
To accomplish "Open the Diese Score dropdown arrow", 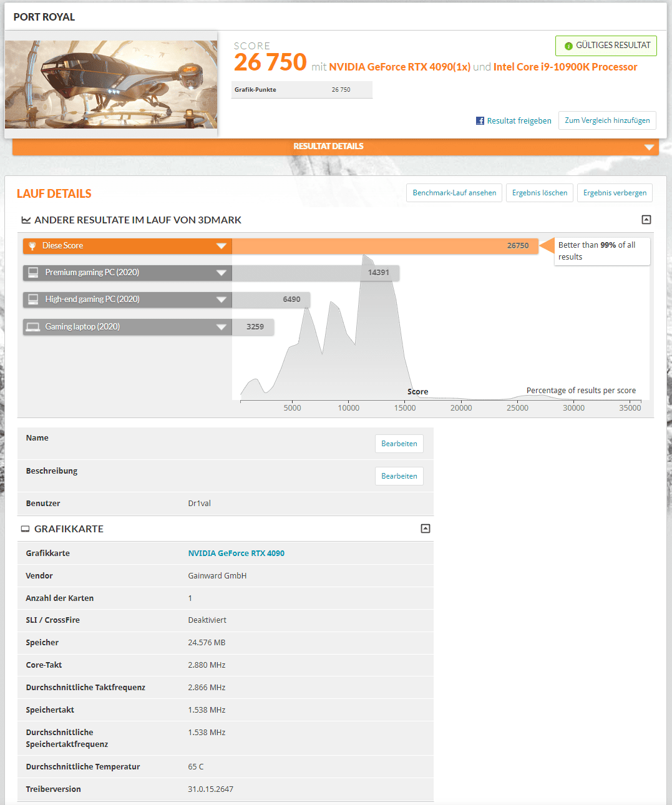I will point(221,246).
